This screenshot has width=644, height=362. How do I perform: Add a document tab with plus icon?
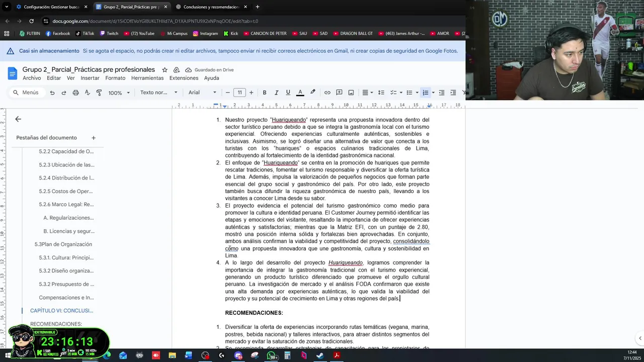pos(93,138)
